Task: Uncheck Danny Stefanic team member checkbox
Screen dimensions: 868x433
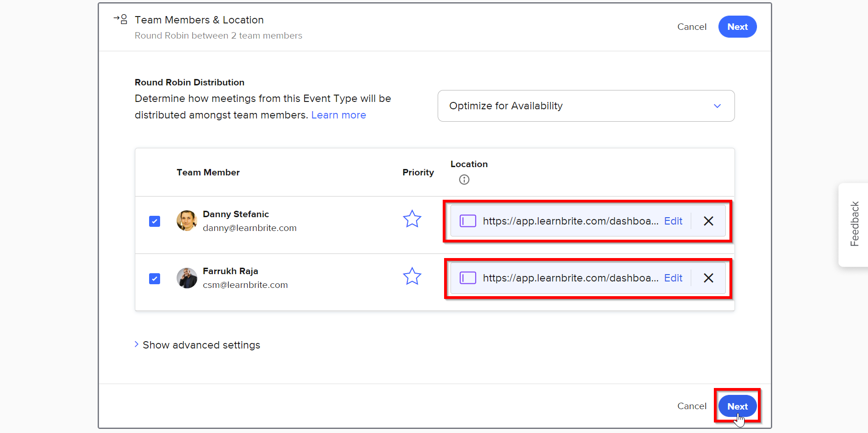Action: (x=155, y=221)
